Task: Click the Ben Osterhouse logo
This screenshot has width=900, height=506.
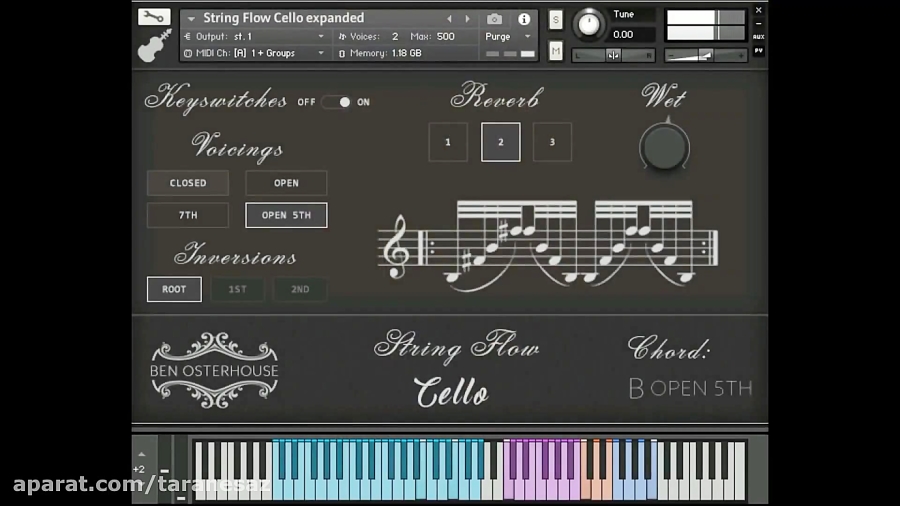Action: point(214,371)
